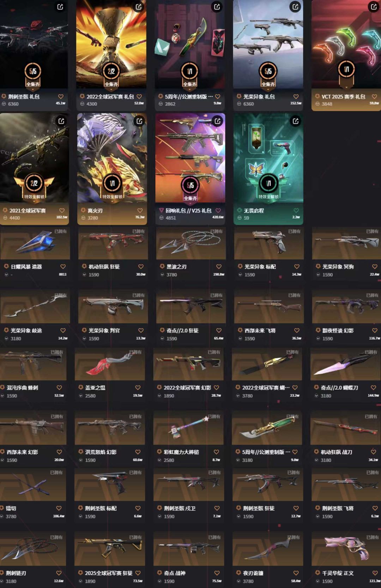Viewport: 381px width, 588px height.
Task: Click share icon on 荆刺圣骸 礼包 card
Action: pos(60,7)
